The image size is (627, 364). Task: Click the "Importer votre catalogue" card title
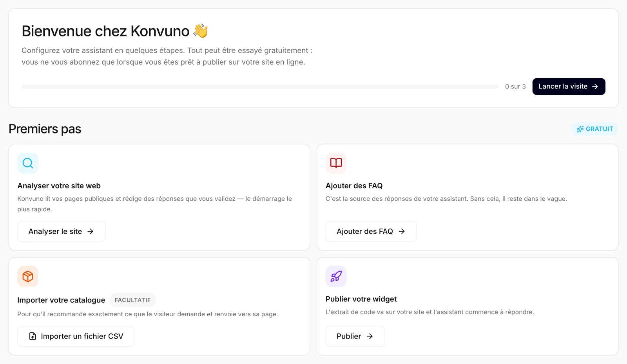61,300
